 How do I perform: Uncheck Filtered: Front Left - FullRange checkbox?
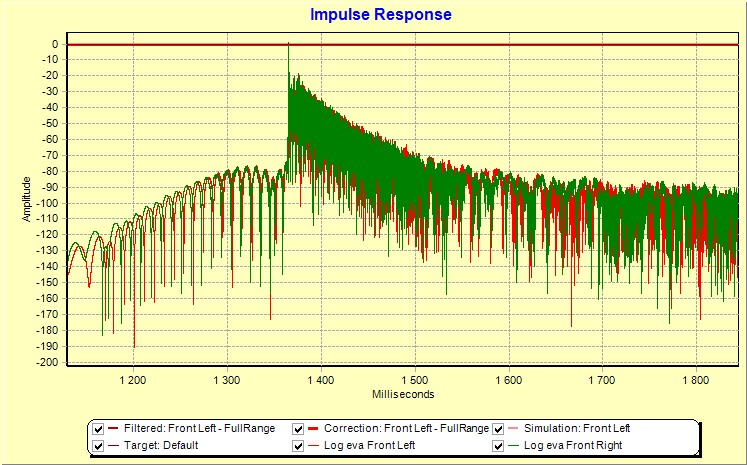[98, 429]
